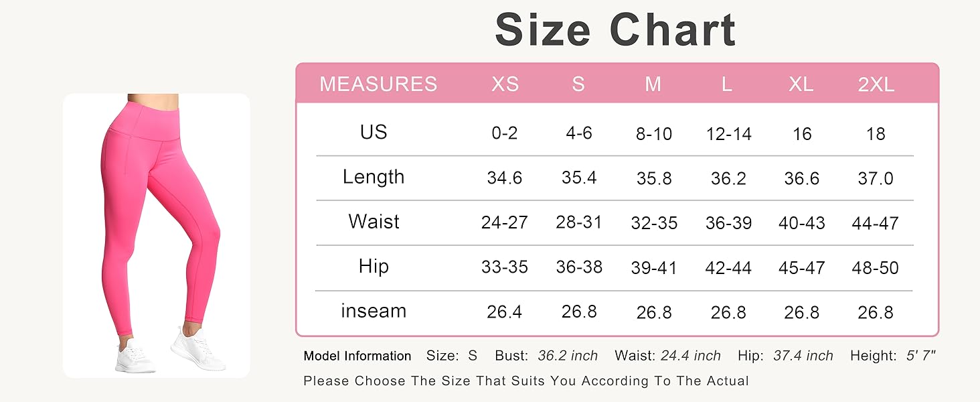The width and height of the screenshot is (980, 402).
Task: Select the 37.0 length value
Action: [x=876, y=179]
